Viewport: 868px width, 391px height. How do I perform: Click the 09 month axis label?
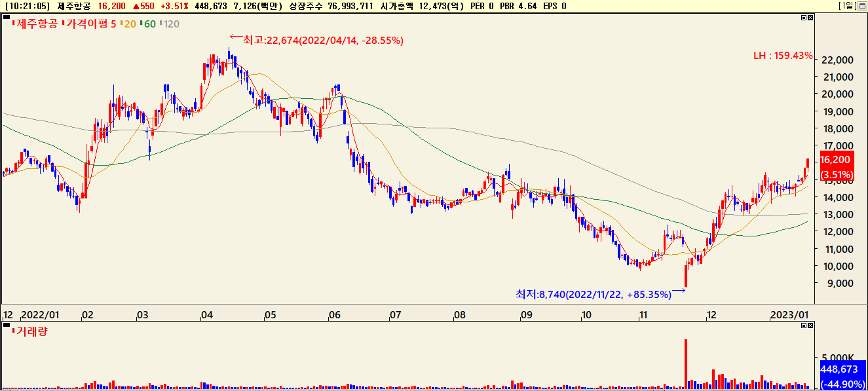(x=526, y=315)
